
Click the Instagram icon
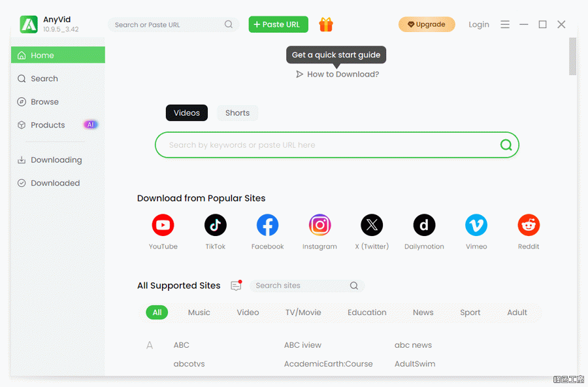click(319, 226)
